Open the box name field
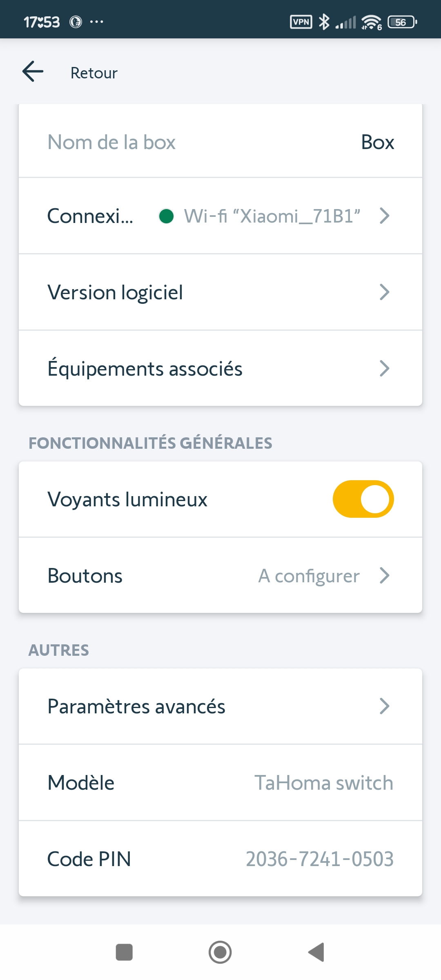The width and height of the screenshot is (441, 980). click(220, 142)
